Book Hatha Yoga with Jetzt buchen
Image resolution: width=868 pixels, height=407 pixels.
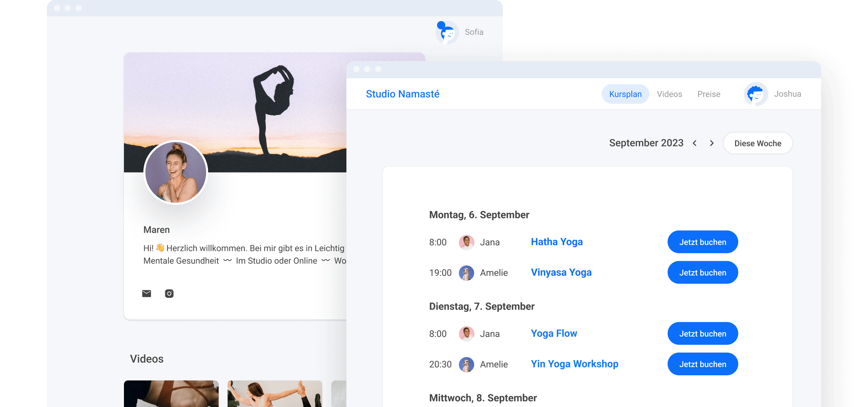click(703, 242)
